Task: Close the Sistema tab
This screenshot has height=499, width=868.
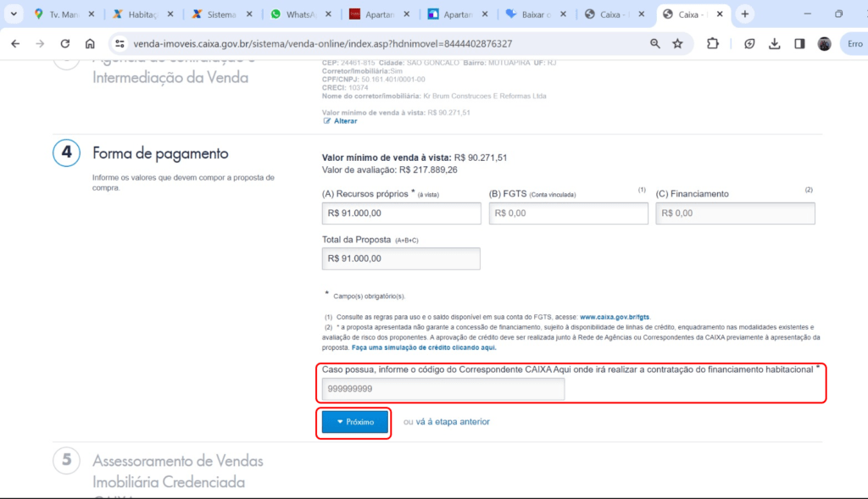Action: click(249, 14)
